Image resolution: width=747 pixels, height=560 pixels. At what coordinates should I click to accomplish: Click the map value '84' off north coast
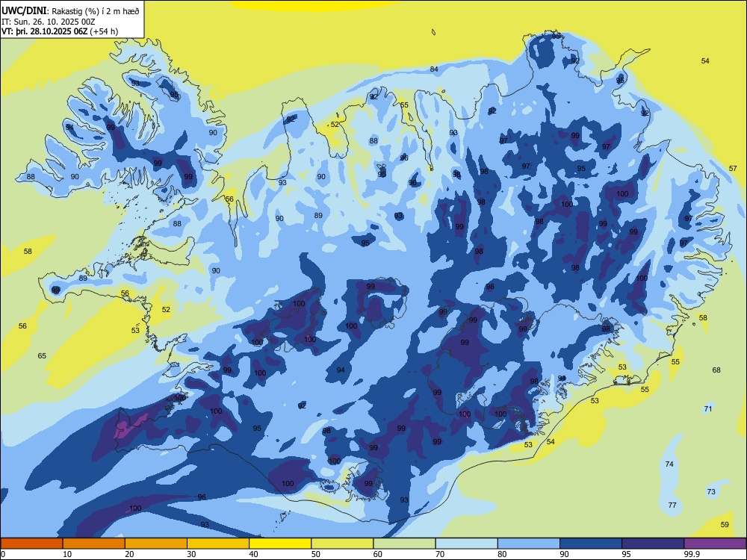434,69
